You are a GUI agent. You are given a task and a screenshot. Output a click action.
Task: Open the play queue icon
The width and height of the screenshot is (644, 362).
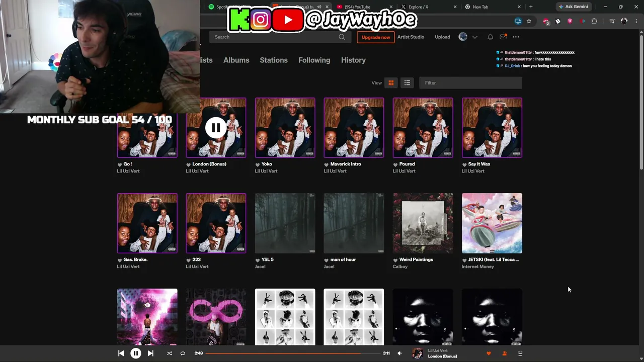(520, 353)
